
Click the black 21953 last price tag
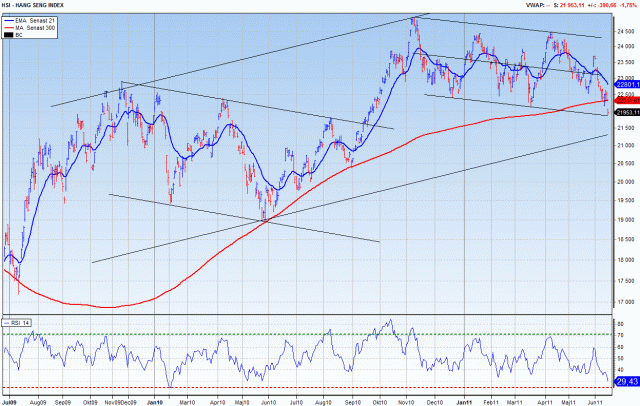pyautogui.click(x=625, y=112)
